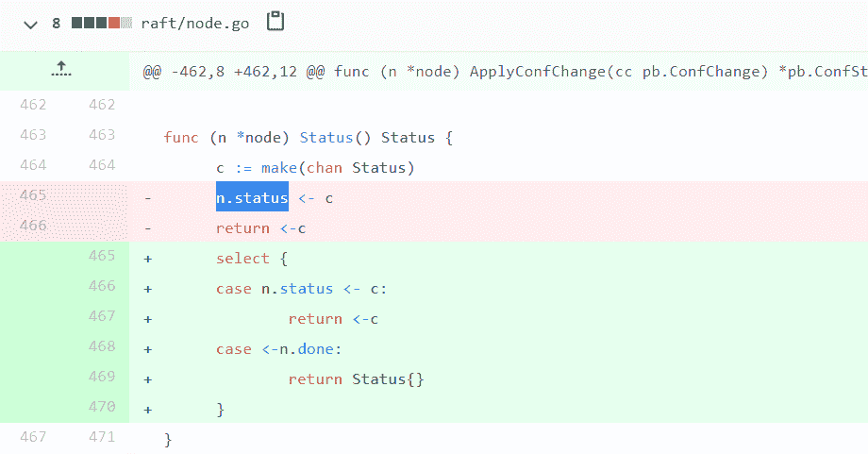Click added line number 470
This screenshot has height=454, width=868.
101,407
